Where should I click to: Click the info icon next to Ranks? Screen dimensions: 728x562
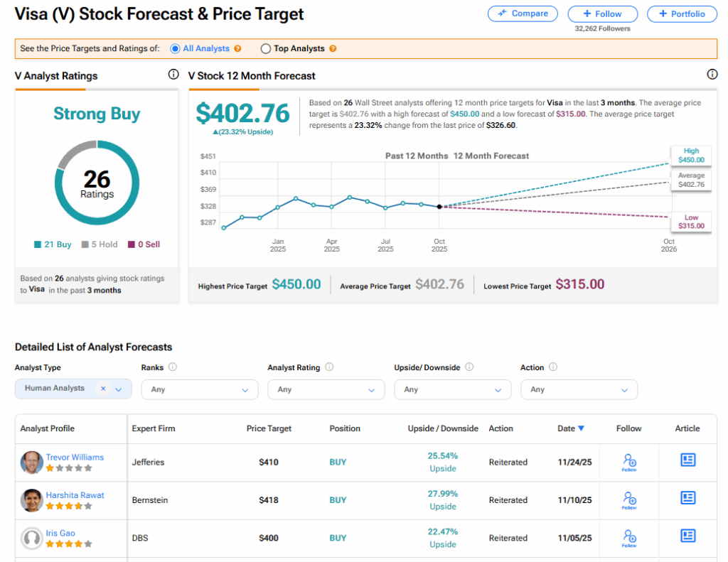173,367
